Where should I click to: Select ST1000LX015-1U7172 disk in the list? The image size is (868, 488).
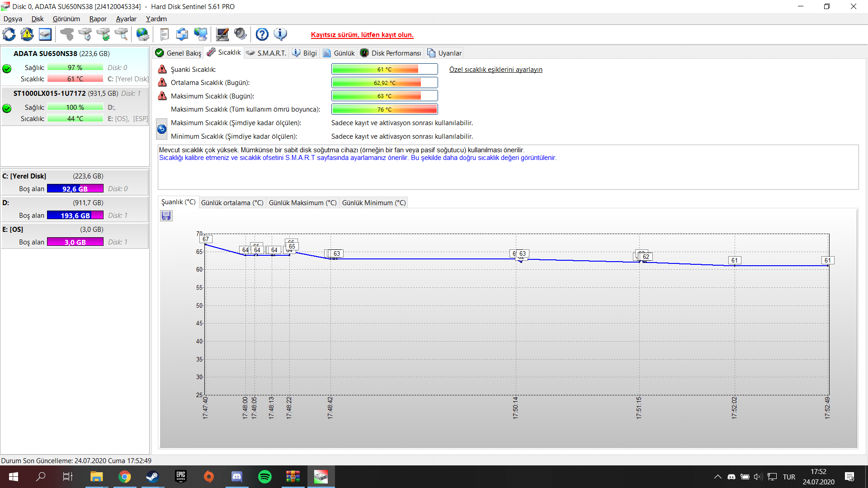pyautogui.click(x=50, y=94)
